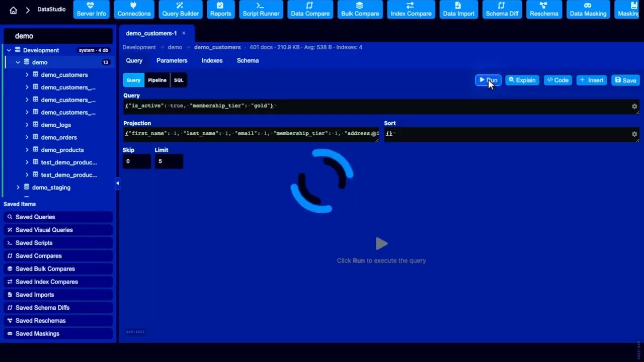
Task: Save the query
Action: (625, 80)
